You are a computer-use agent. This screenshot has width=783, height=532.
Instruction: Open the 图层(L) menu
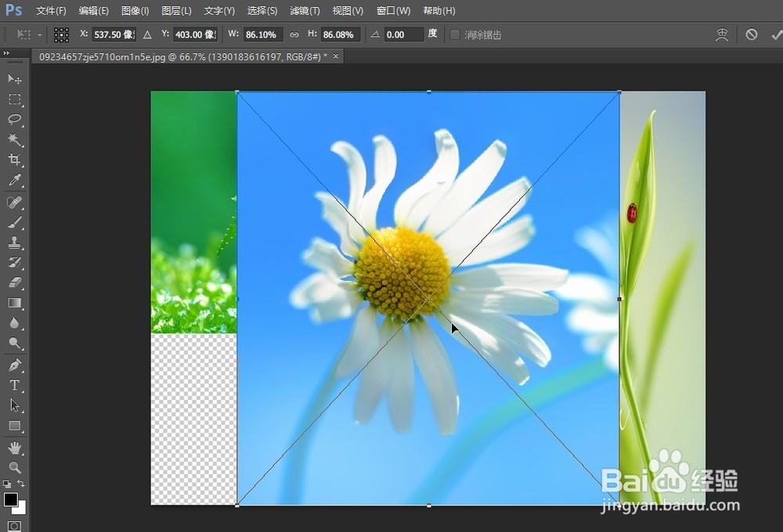(x=176, y=10)
